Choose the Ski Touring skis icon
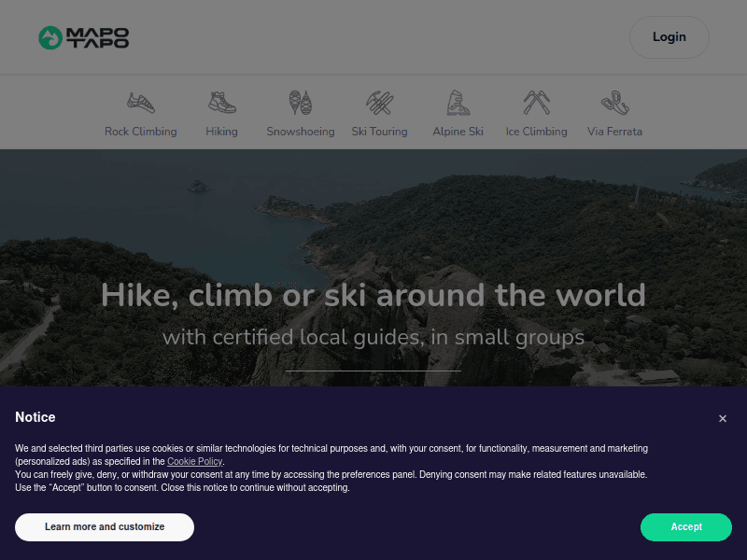 [x=380, y=103]
